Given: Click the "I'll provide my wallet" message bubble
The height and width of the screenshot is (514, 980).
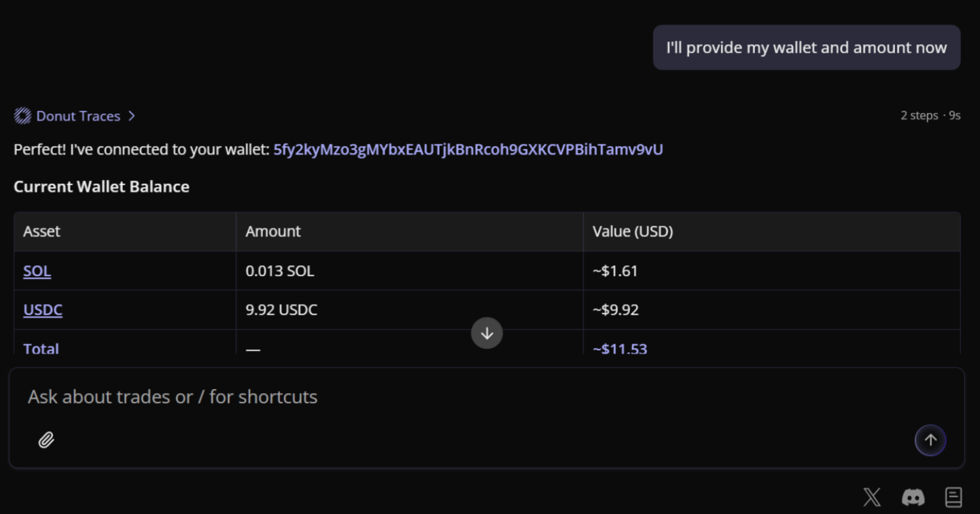Looking at the screenshot, I should click(806, 48).
